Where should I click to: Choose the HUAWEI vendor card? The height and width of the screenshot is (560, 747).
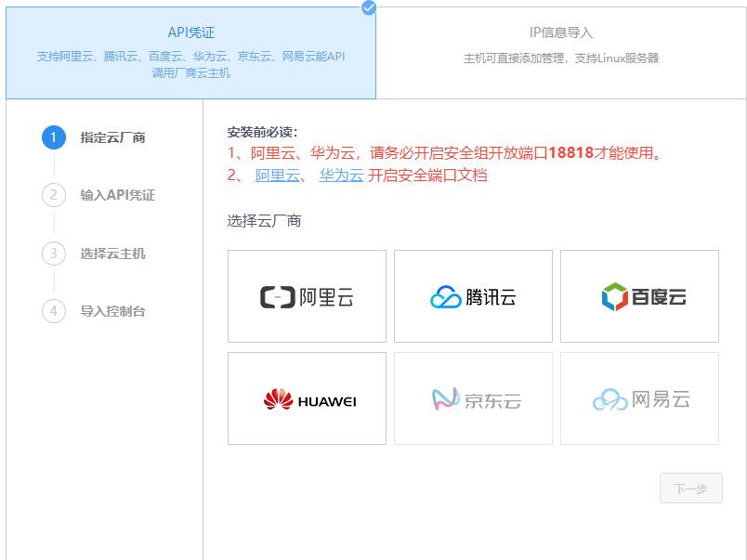[307, 398]
